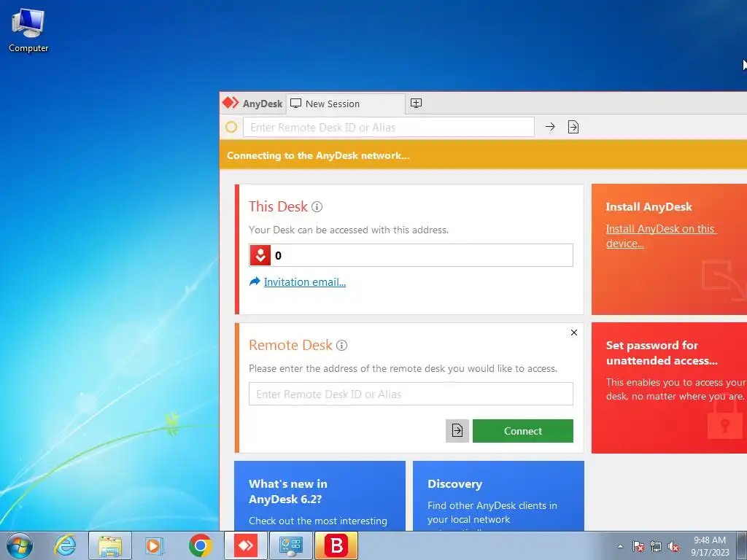747x560 pixels.
Task: Launch Internet Explorer from taskbar
Action: (65, 545)
